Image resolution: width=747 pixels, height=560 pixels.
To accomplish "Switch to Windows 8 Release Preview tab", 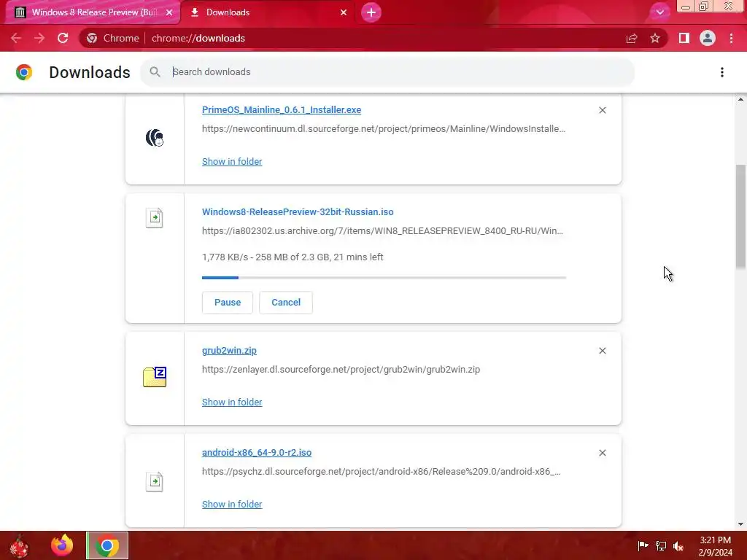I will [93, 12].
